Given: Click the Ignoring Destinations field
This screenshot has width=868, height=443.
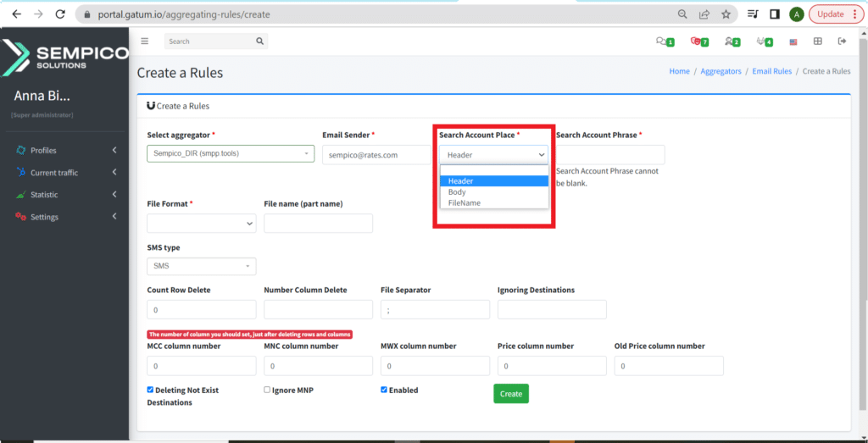Looking at the screenshot, I should [x=552, y=310].
